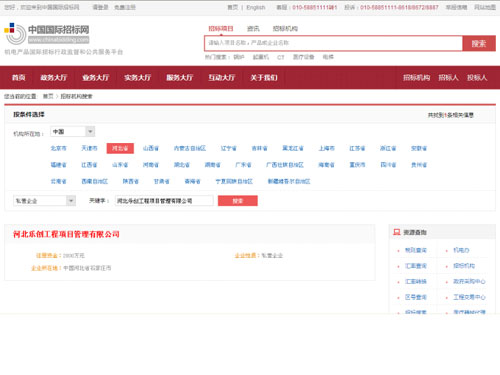Filter by 山西省
Image resolution: width=500 pixels, height=375 pixels.
[x=151, y=148]
